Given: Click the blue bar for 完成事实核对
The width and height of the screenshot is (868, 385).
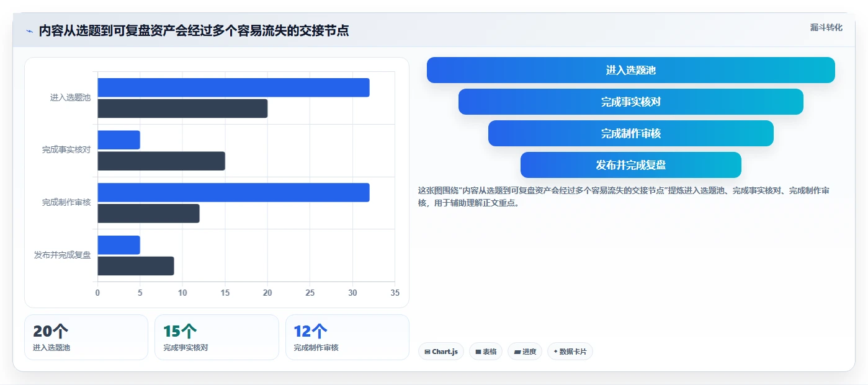Looking at the screenshot, I should 119,140.
